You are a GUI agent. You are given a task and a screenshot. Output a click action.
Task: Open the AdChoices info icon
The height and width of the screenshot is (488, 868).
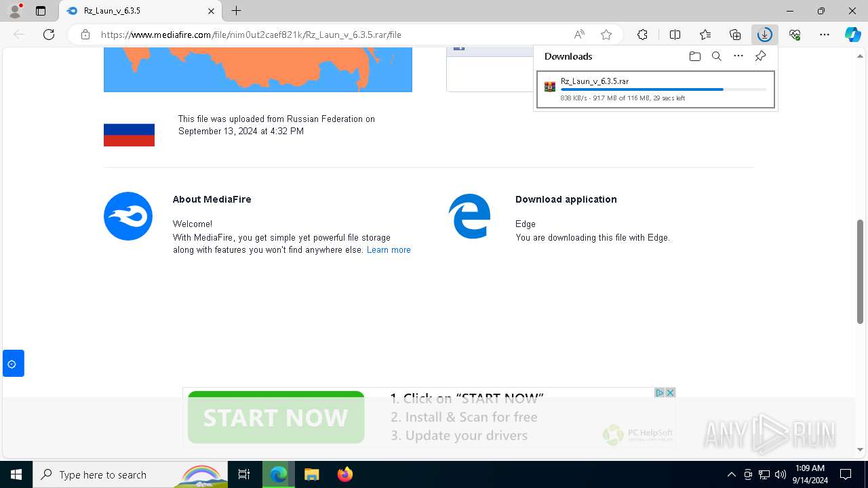click(x=659, y=393)
